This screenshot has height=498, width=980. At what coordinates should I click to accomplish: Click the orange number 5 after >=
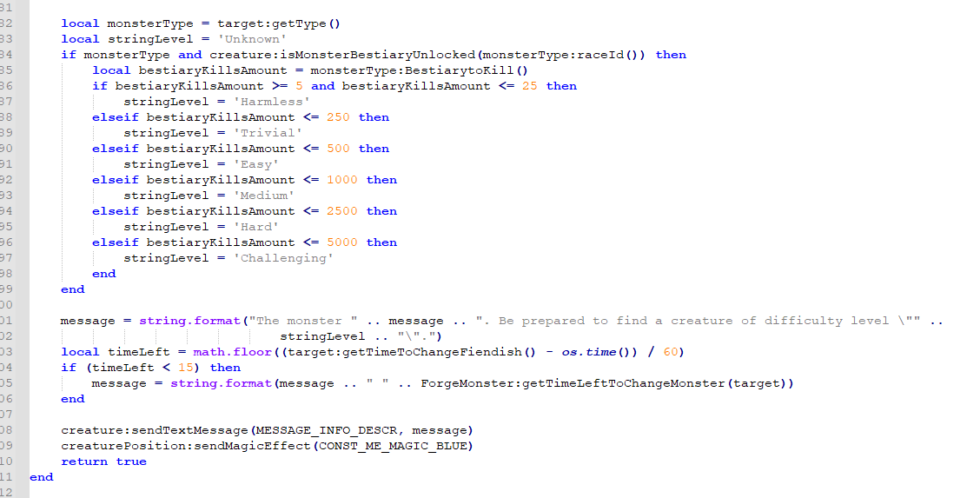tap(299, 86)
